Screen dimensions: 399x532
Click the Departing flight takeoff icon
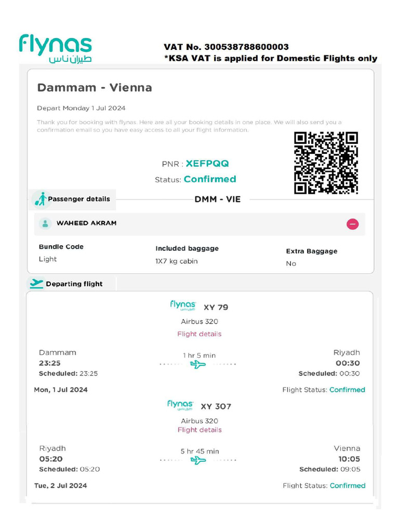36,284
